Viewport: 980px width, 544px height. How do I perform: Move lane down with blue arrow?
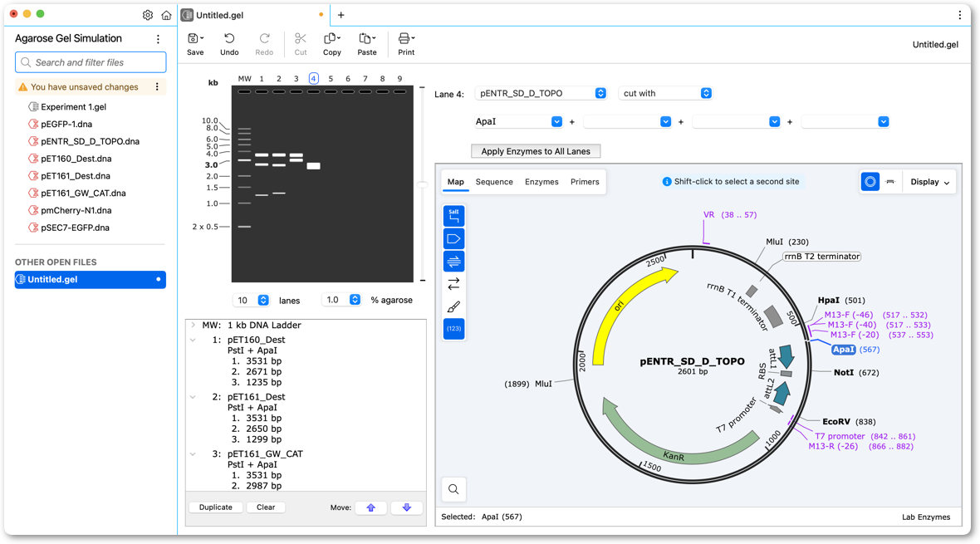407,507
